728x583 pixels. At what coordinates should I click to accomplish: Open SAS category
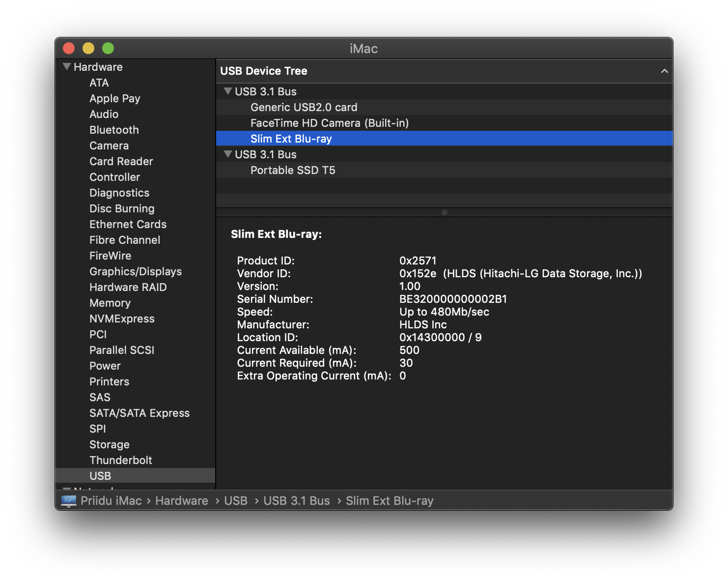pos(100,397)
